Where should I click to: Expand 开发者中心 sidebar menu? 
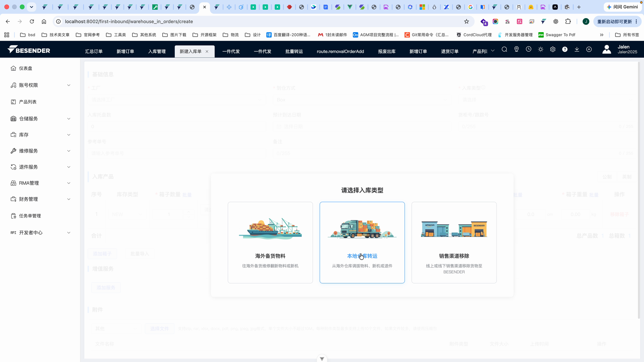[40, 233]
